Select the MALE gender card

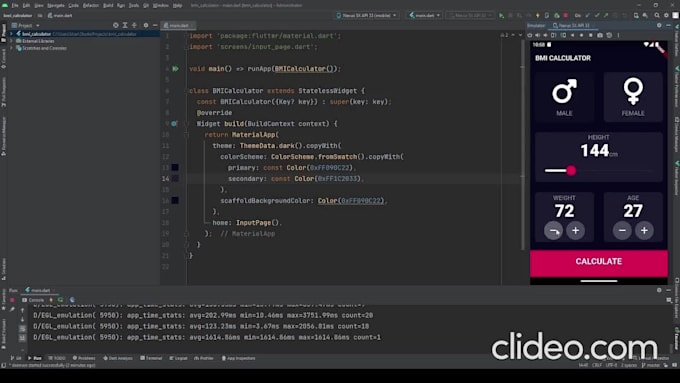pos(564,97)
